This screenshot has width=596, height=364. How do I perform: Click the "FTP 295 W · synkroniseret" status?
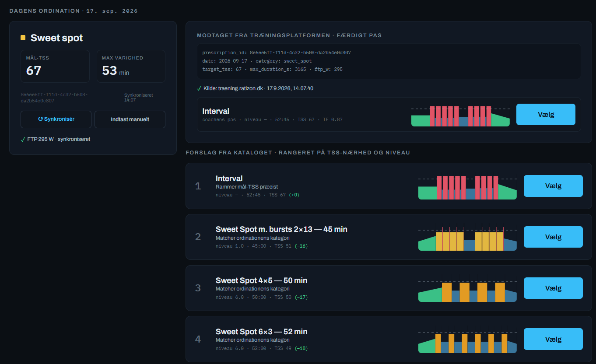tap(59, 139)
